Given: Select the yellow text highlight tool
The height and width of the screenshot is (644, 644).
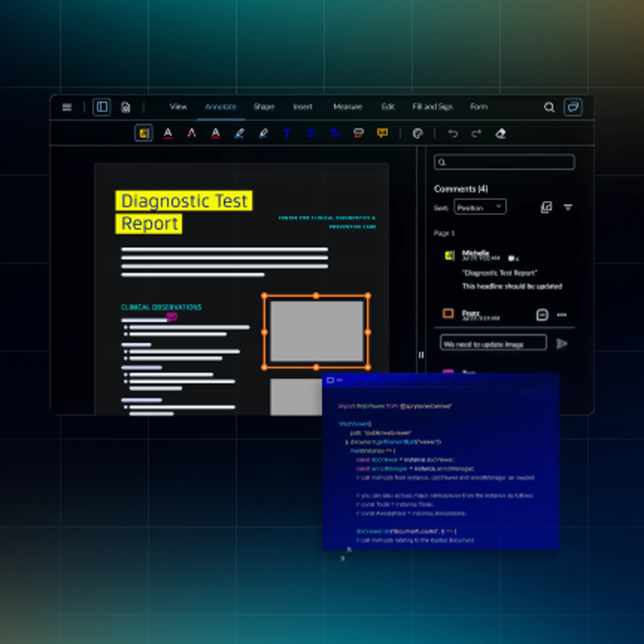Looking at the screenshot, I should pos(144,133).
